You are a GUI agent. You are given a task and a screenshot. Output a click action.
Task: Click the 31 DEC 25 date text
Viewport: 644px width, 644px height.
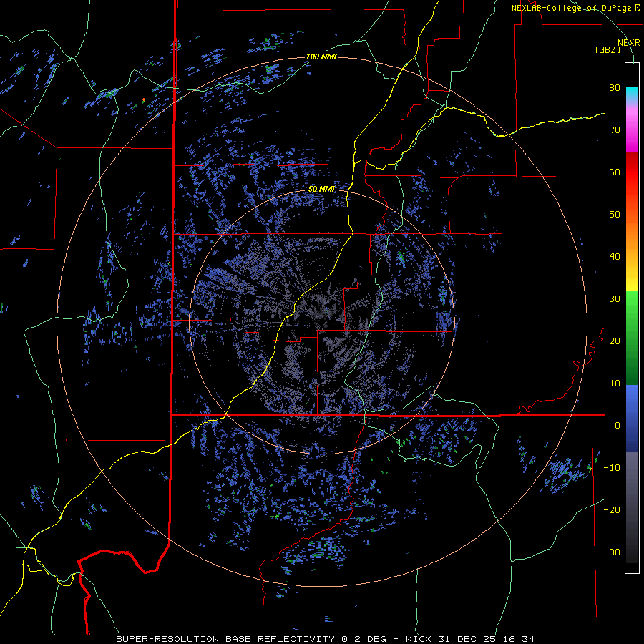[468, 639]
